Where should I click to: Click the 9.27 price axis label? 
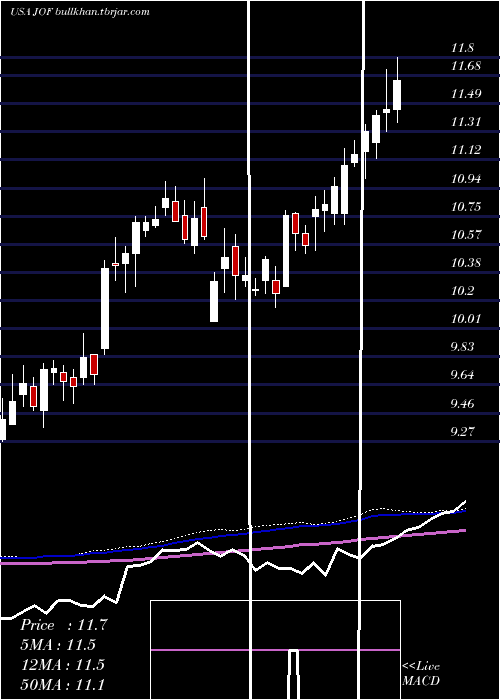[463, 432]
